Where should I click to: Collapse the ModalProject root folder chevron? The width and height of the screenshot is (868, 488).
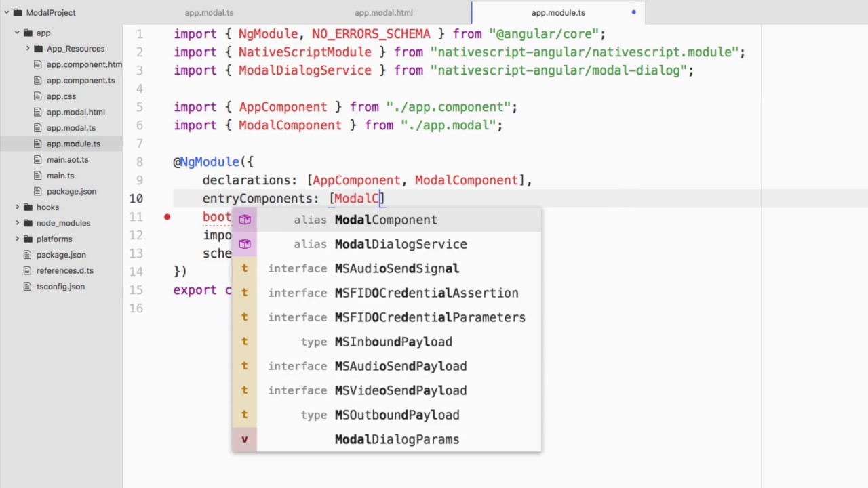pyautogui.click(x=6, y=12)
